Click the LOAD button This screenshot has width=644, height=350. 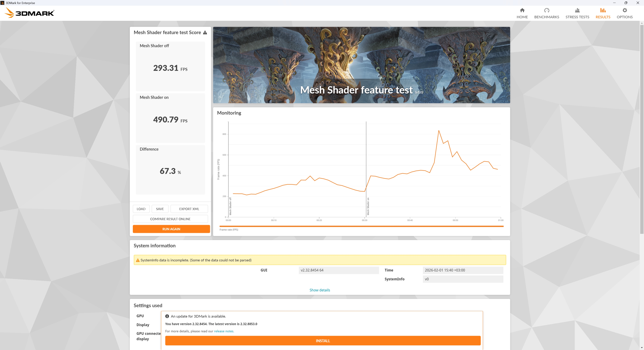pyautogui.click(x=141, y=209)
